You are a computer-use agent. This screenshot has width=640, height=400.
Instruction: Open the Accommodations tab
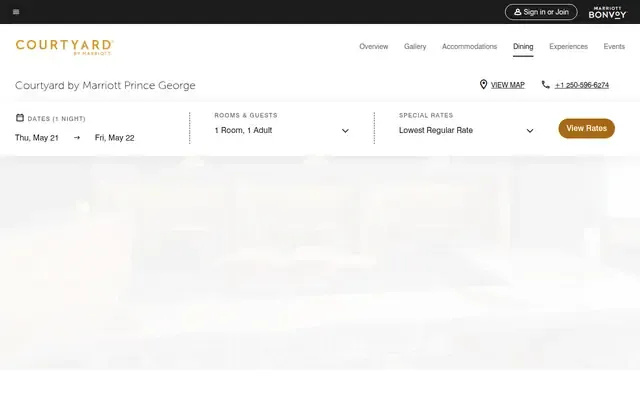click(469, 47)
